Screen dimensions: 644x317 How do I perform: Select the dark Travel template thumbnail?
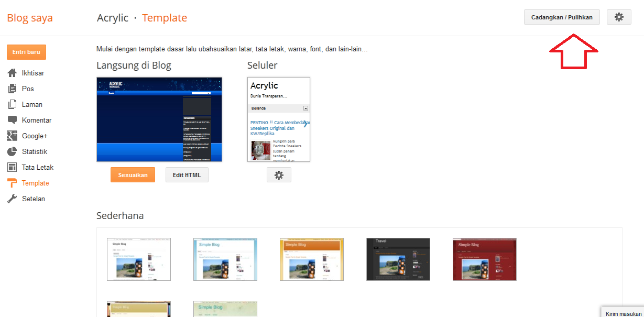pos(398,259)
